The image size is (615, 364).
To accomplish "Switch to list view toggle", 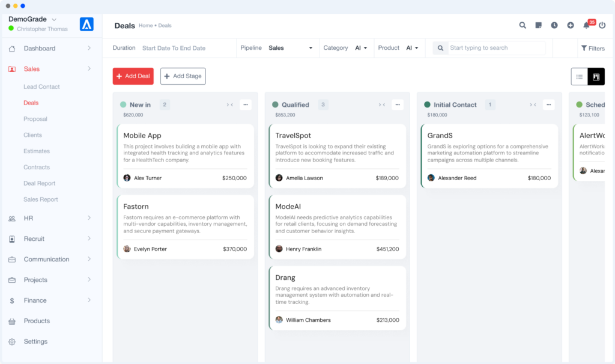I will click(580, 77).
